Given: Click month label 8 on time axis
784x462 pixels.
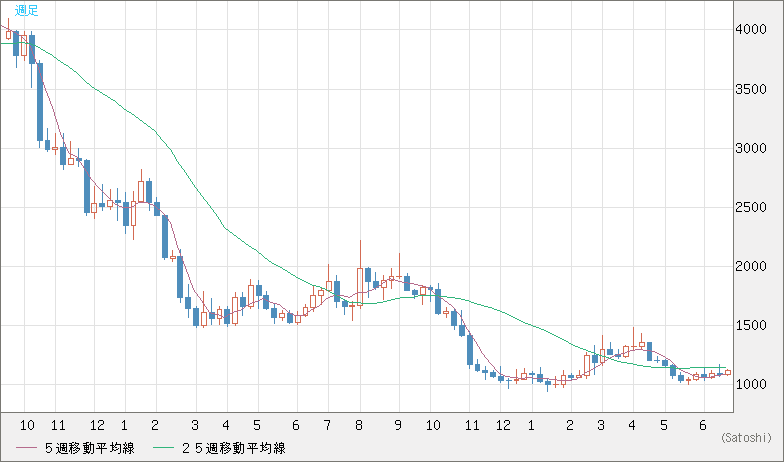Looking at the screenshot, I should [x=359, y=426].
